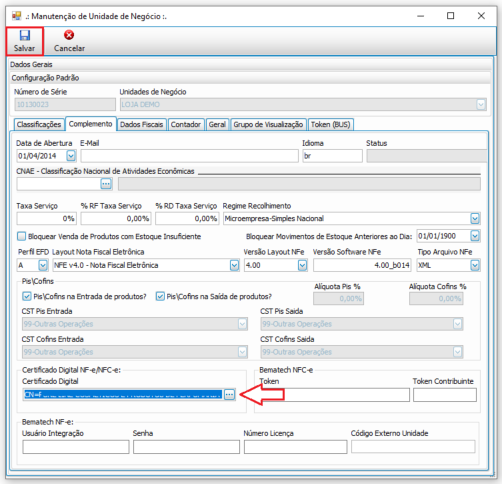This screenshot has height=484, width=502.
Task: Close the Manutenção de Unidade de Negócio window
Action: 481,16
